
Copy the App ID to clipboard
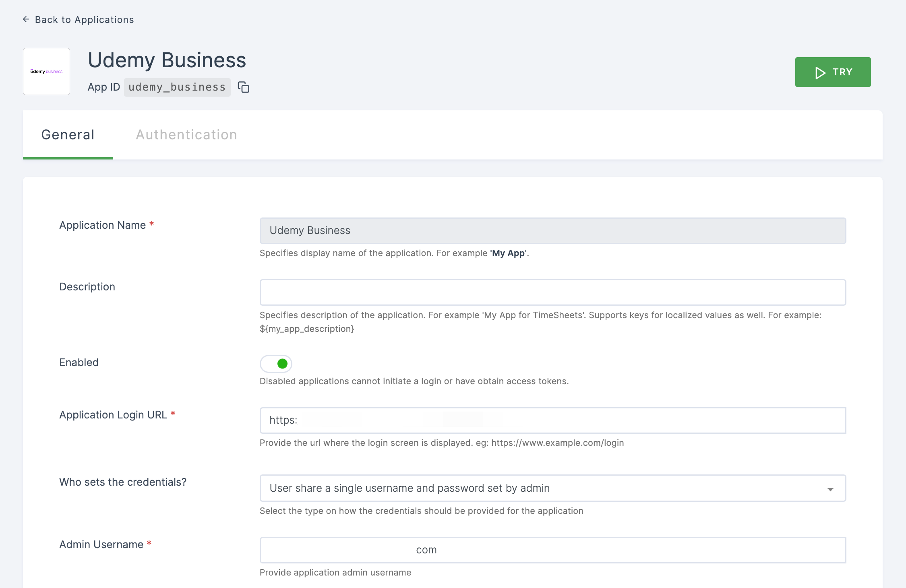[244, 87]
